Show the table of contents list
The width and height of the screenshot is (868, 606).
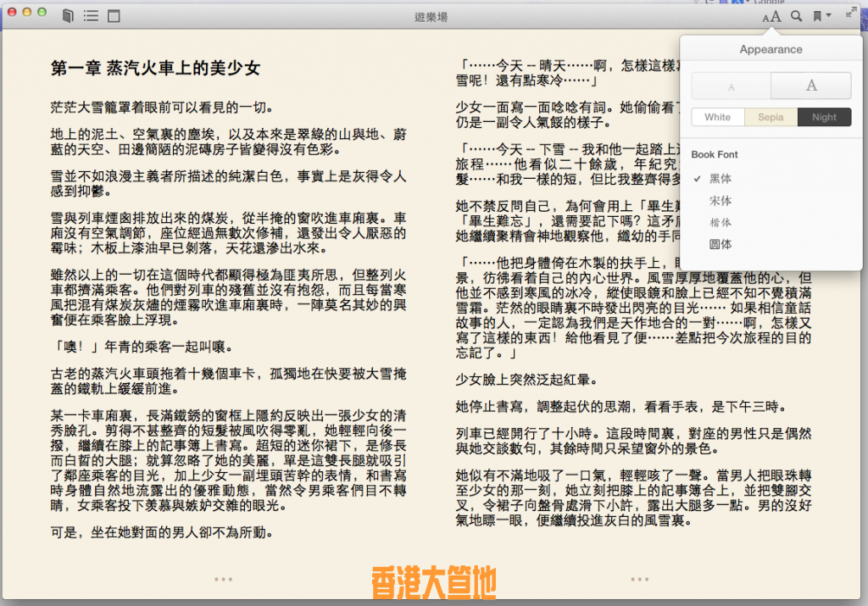(x=91, y=16)
